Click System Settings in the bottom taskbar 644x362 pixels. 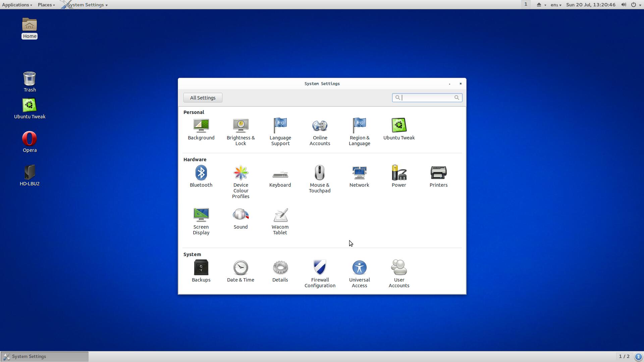(x=44, y=356)
